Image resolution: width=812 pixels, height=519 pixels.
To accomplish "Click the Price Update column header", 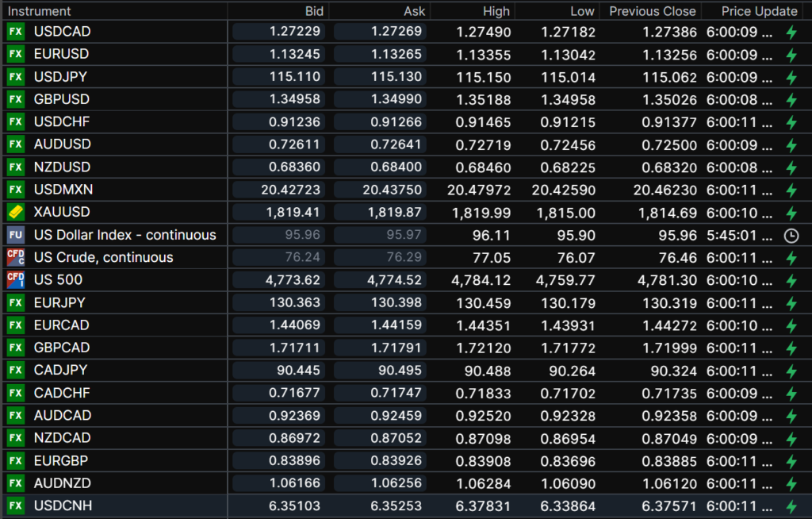I will pos(759,11).
